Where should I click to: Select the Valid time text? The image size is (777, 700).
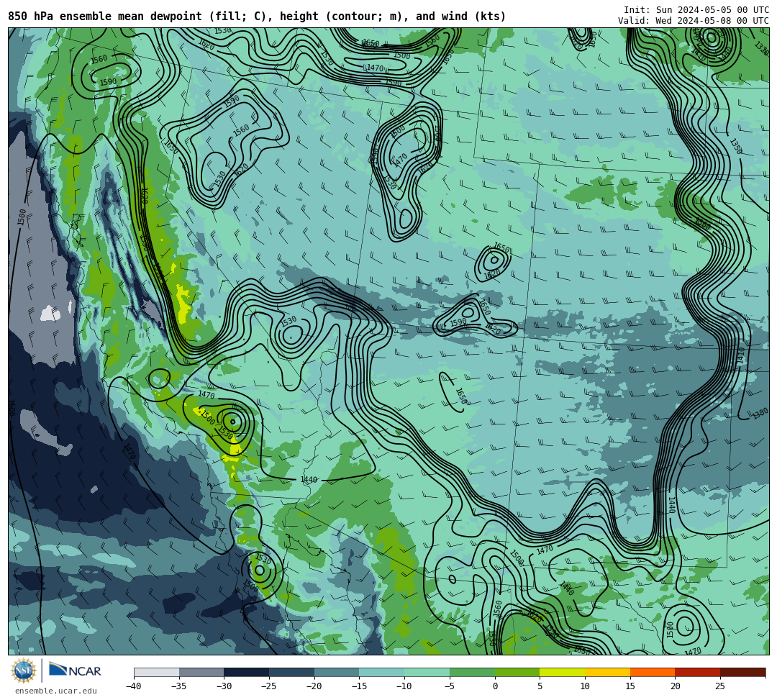point(694,20)
